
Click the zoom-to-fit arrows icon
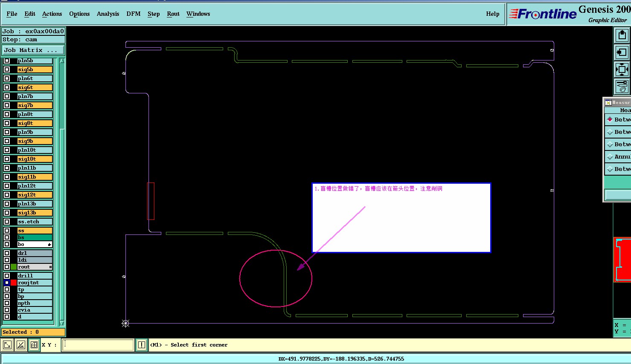point(622,69)
